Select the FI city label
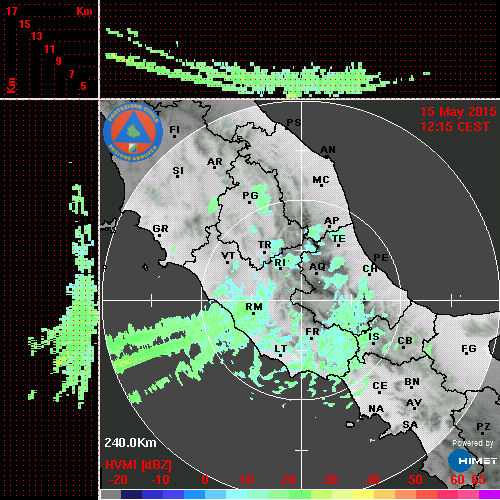The image size is (500, 500). (175, 129)
